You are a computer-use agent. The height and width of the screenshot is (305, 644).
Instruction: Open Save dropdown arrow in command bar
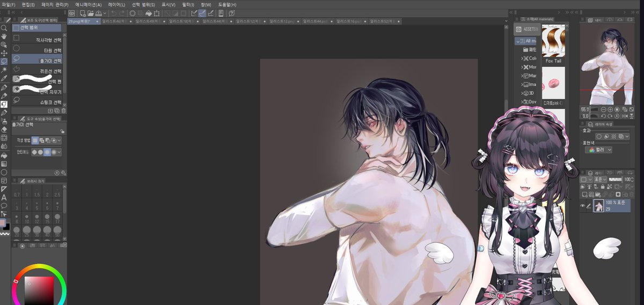click(x=104, y=13)
